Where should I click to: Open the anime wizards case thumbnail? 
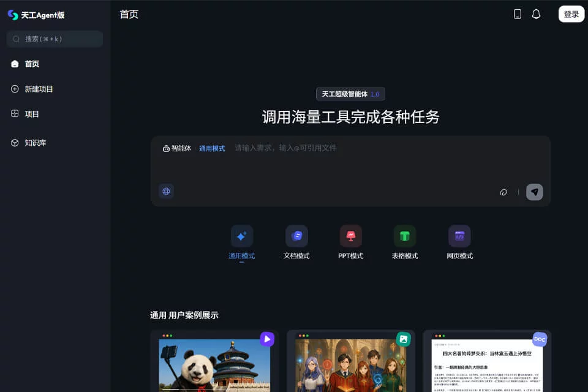[x=350, y=366]
